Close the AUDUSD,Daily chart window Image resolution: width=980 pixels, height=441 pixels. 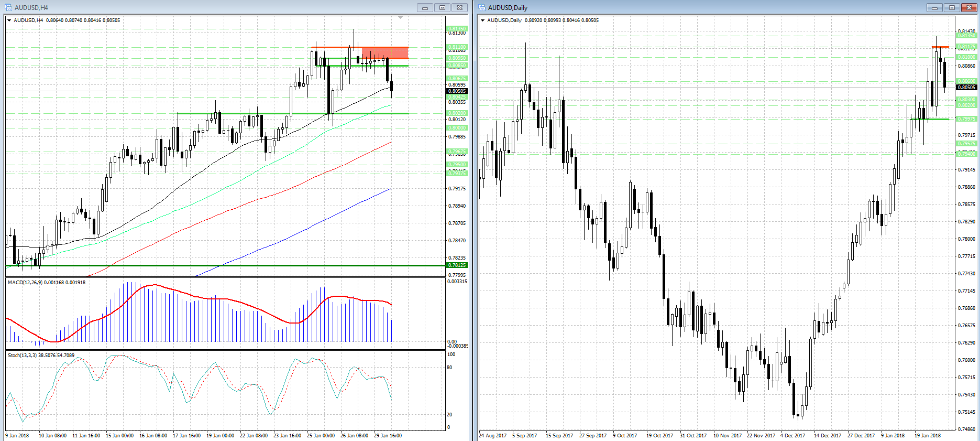(x=969, y=7)
